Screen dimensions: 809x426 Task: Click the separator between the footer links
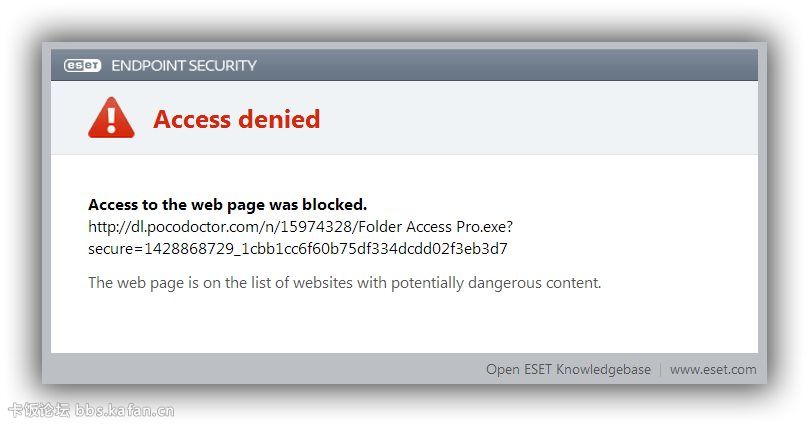pos(660,370)
